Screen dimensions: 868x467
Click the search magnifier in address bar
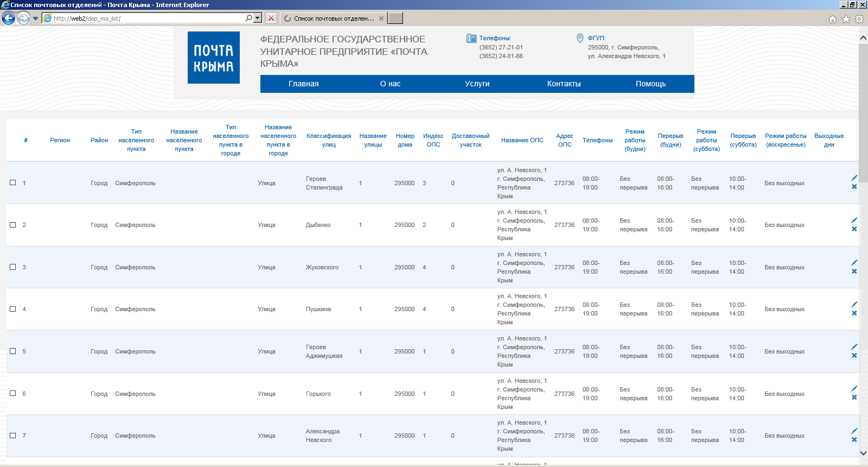point(248,18)
